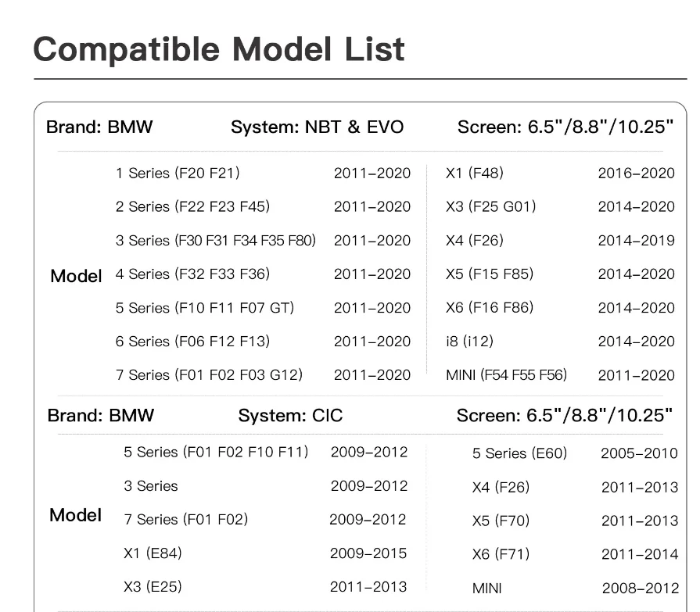This screenshot has width=700, height=612.
Task: Click the Compatible Model List heading
Action: pyautogui.click(x=219, y=50)
